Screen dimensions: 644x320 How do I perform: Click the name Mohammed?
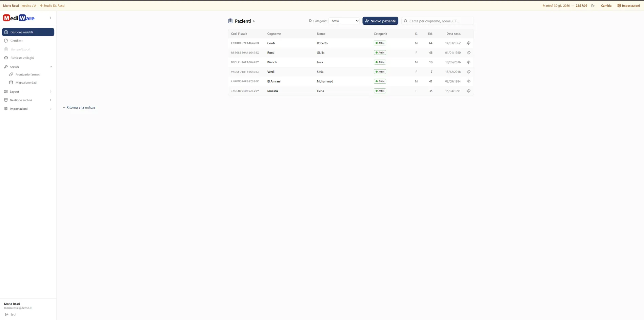(x=325, y=81)
